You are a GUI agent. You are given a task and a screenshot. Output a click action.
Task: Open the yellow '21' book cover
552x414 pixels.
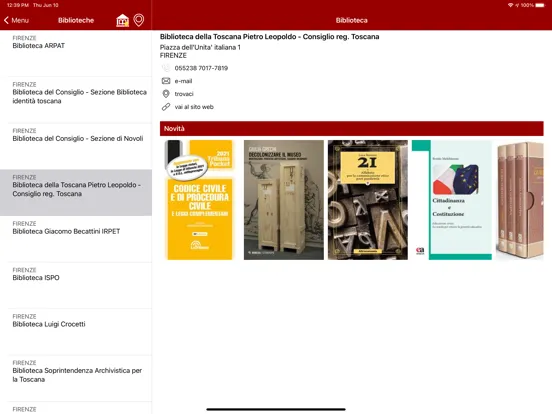tap(368, 200)
